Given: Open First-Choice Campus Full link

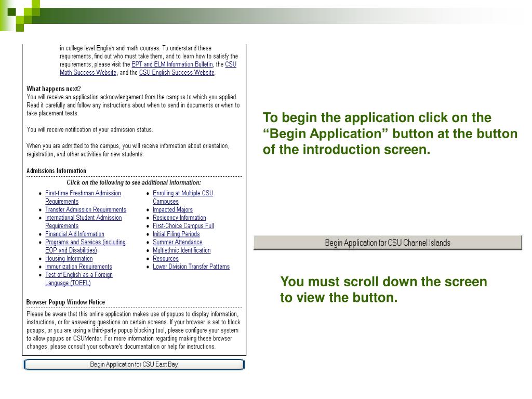Looking at the screenshot, I should [x=183, y=225].
